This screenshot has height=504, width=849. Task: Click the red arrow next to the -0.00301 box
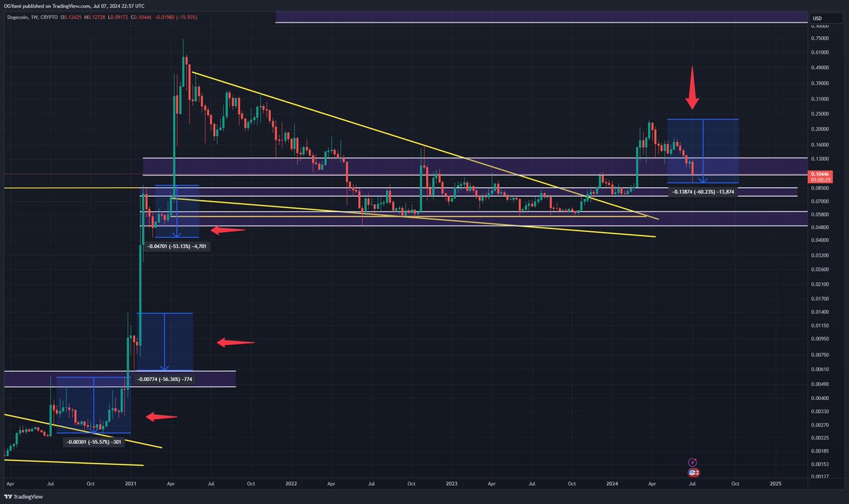pos(163,416)
